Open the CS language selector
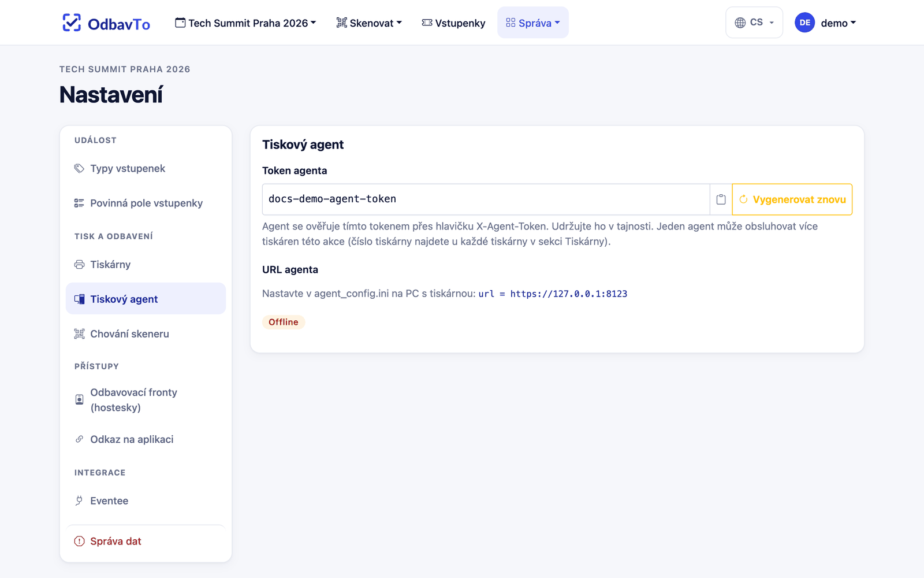 point(754,23)
